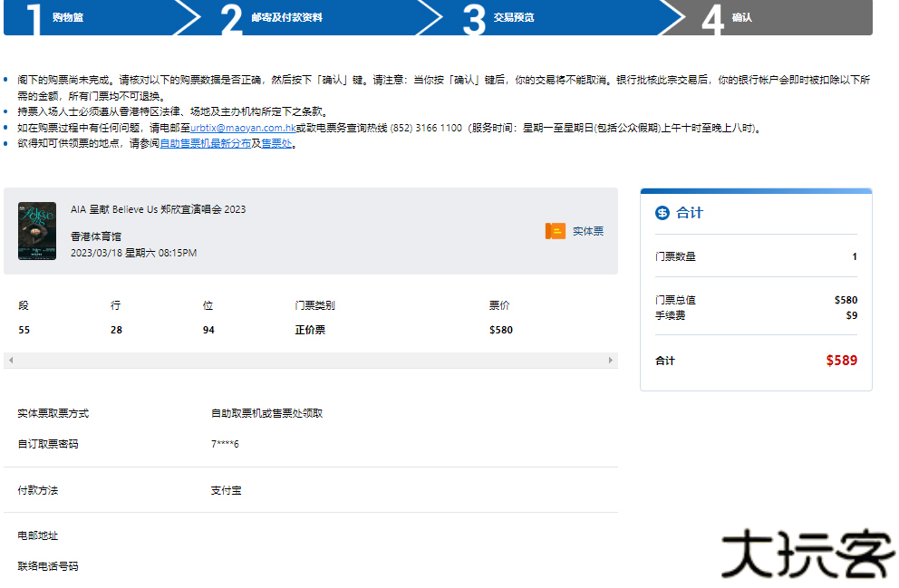Image resolution: width=899 pixels, height=588 pixels.
Task: Click the 联络电话号码 label
Action: pyautogui.click(x=48, y=565)
